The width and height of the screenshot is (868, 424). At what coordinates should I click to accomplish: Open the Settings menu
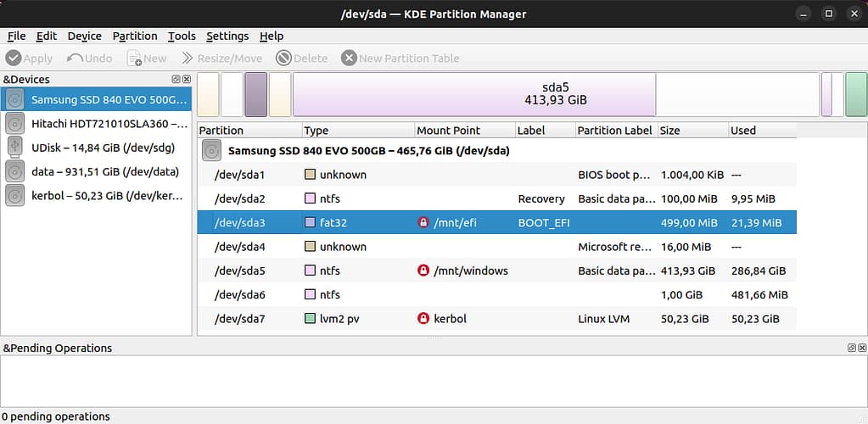tap(227, 36)
